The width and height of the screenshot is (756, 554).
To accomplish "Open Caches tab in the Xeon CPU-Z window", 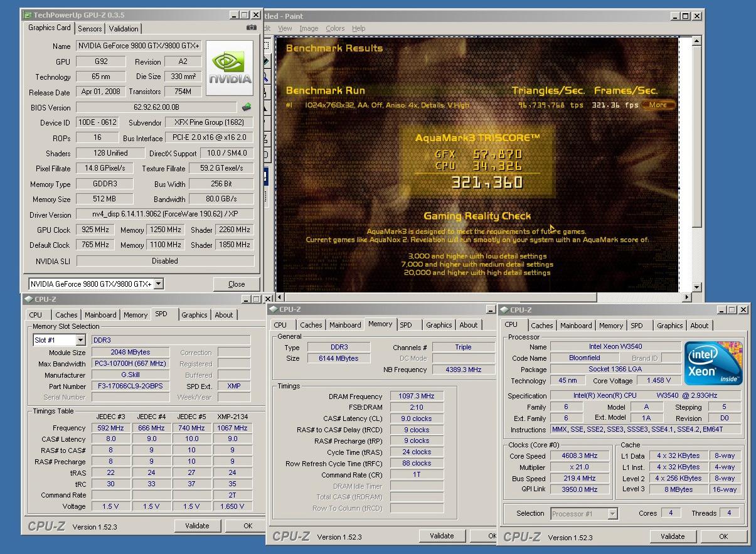I will coord(541,326).
